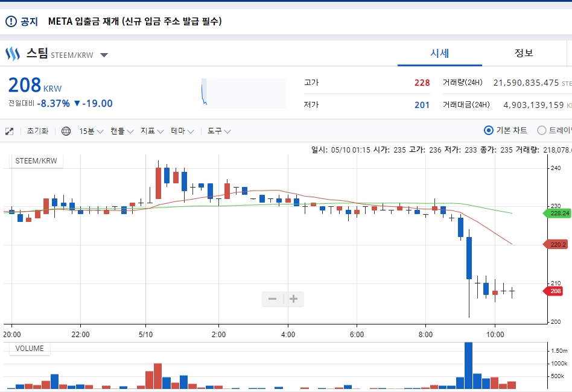
Task: Click the low price value 201
Action: coord(422,105)
